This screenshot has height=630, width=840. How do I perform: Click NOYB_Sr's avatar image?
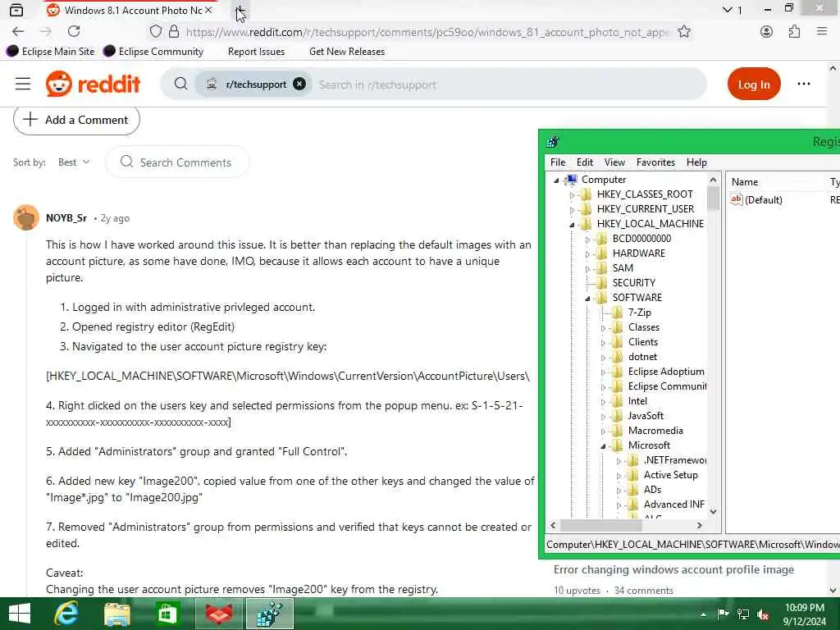(x=25, y=217)
